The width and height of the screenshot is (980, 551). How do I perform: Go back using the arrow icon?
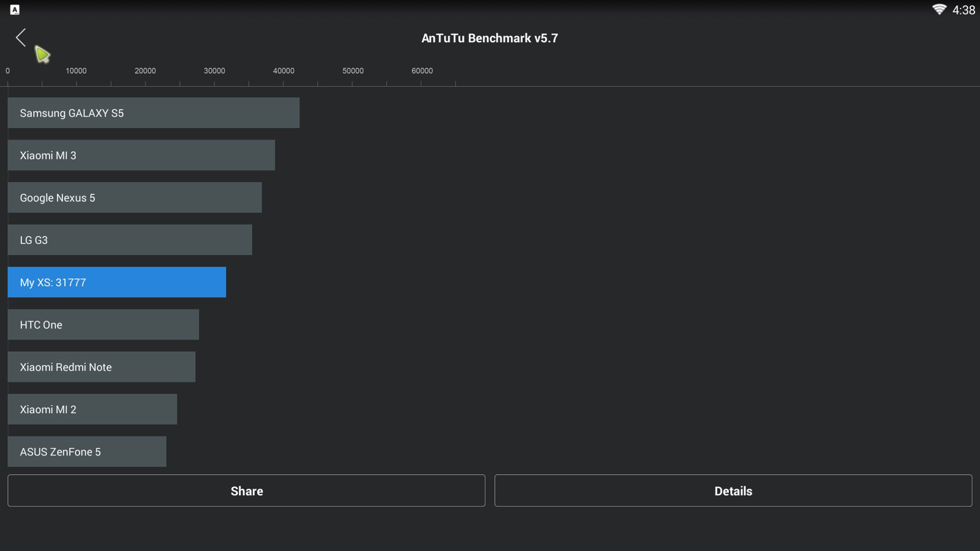21,37
